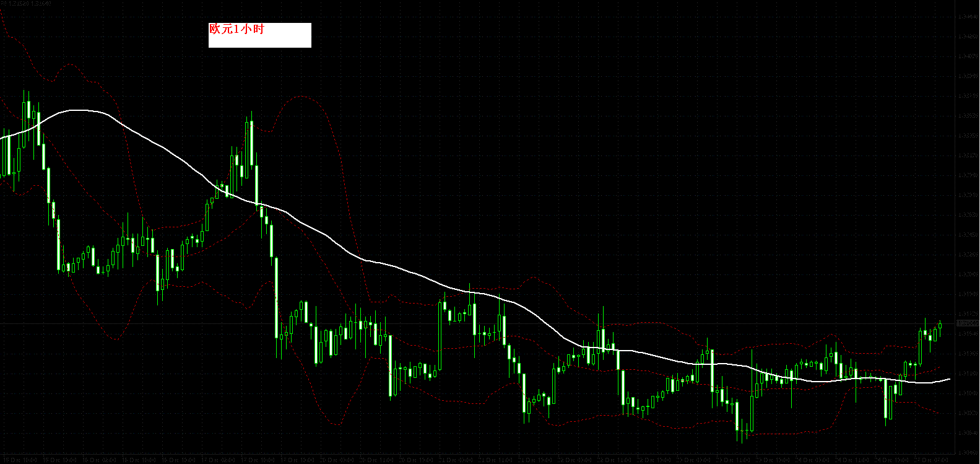The image size is (980, 464).
Task: Click the last candlestick on the chart
Action: (x=940, y=326)
